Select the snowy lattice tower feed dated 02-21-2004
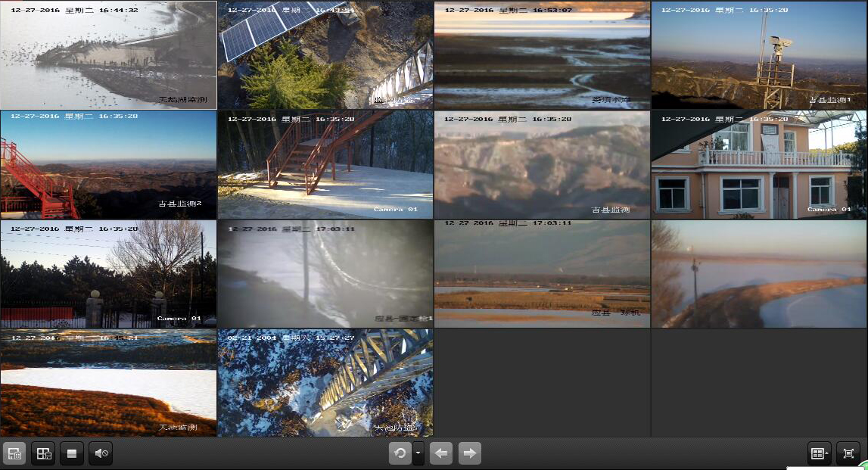This screenshot has width=868, height=470. tap(325, 382)
